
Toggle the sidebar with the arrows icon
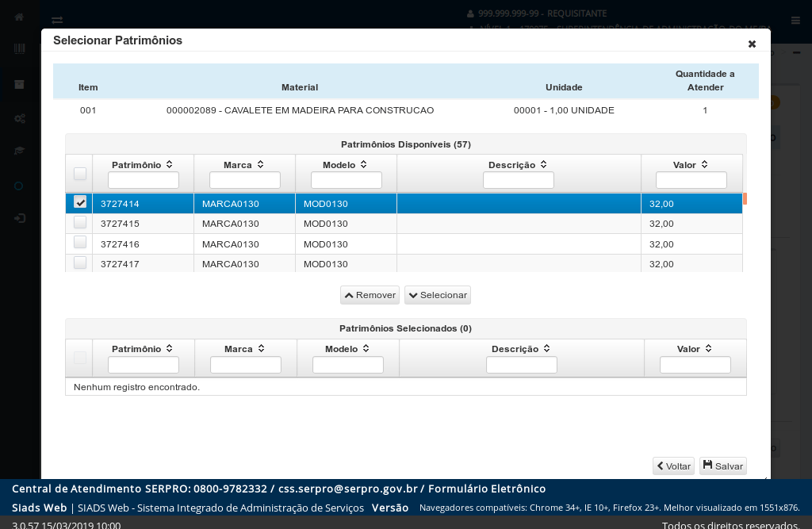coord(57,20)
